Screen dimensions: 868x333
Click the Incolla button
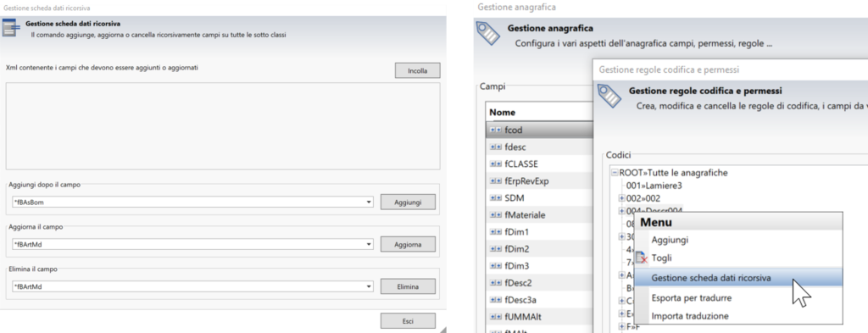pos(417,71)
